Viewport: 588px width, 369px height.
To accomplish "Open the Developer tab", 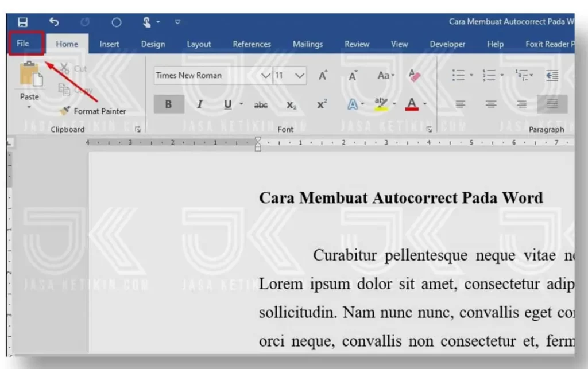I will (x=447, y=44).
